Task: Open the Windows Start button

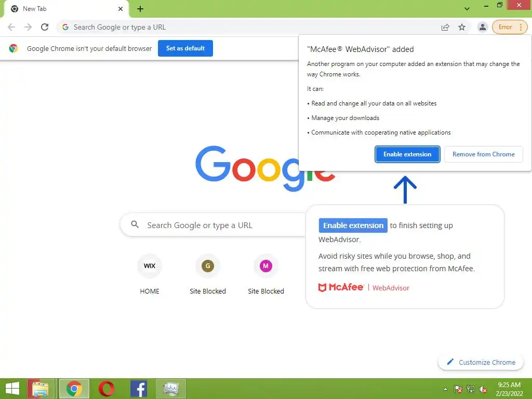Action: tap(12, 389)
